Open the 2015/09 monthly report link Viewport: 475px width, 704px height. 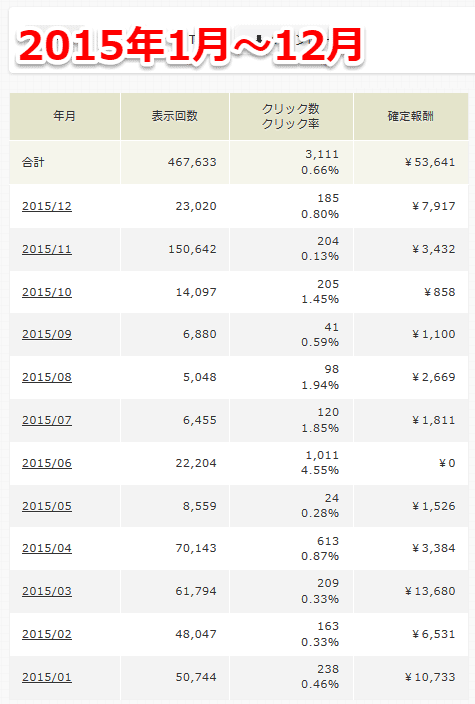pos(47,334)
